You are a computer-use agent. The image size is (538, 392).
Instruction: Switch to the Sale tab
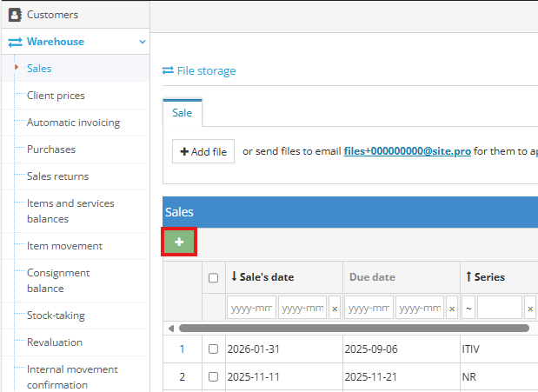[x=183, y=113]
